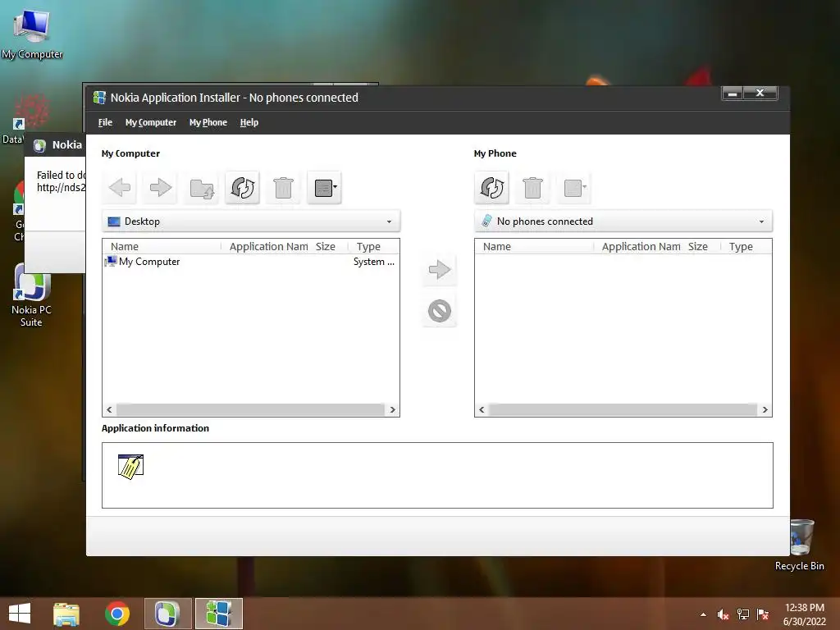
Task: Open the Recycle Bin desktop icon
Action: (x=800, y=546)
